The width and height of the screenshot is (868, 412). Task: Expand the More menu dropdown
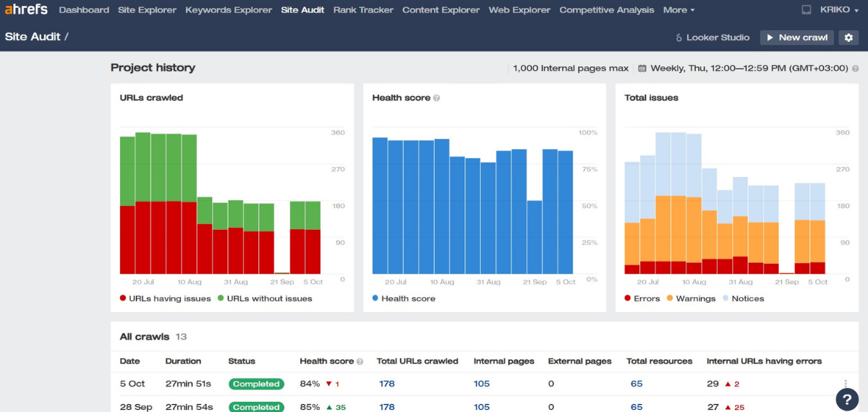pyautogui.click(x=678, y=10)
